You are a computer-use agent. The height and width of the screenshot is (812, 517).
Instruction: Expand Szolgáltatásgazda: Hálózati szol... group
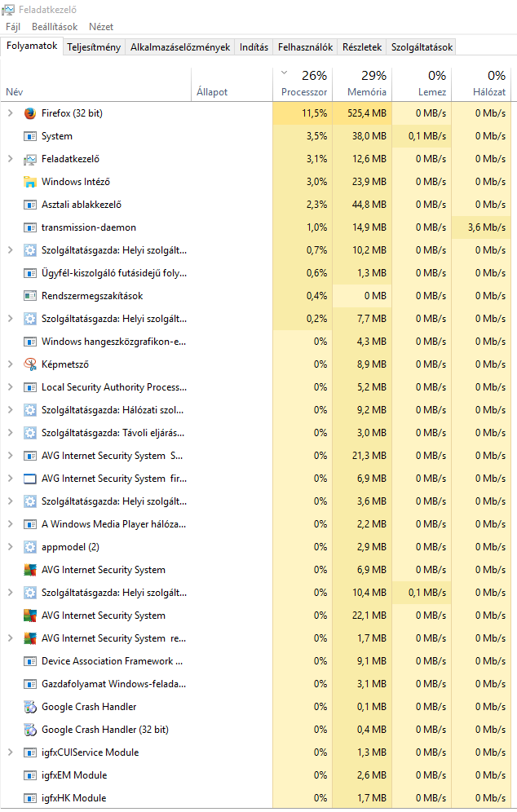click(10, 409)
